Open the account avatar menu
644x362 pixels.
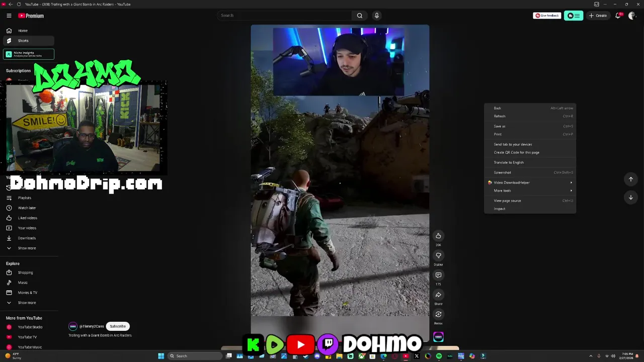(632, 16)
